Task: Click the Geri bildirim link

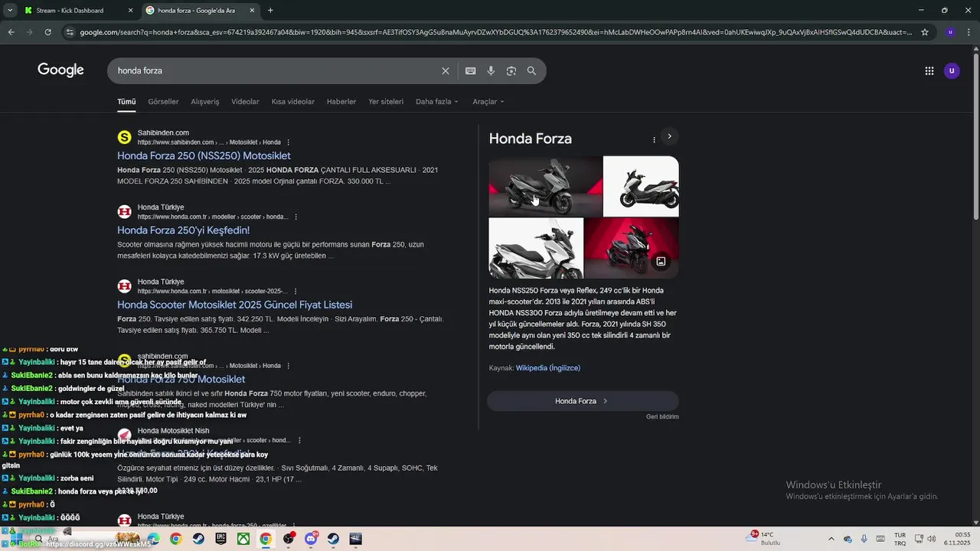Action: point(662,417)
